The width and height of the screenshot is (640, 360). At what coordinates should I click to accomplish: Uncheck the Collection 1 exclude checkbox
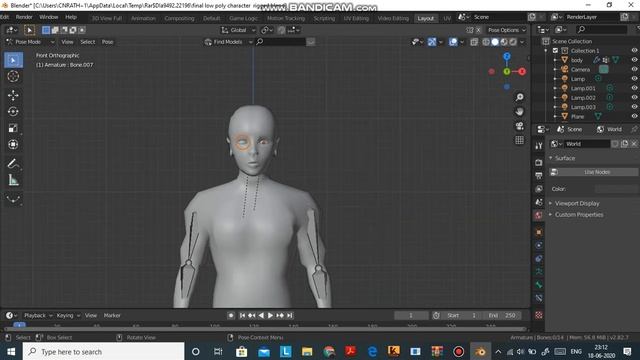(x=555, y=51)
